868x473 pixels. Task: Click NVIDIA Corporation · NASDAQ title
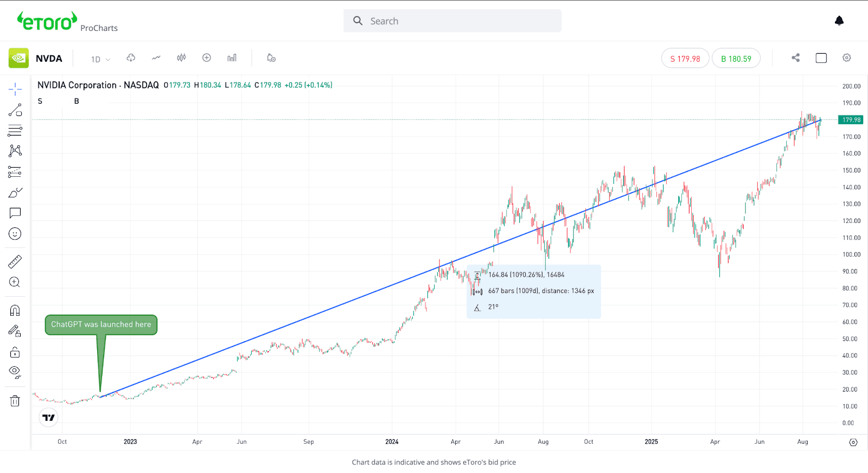98,85
